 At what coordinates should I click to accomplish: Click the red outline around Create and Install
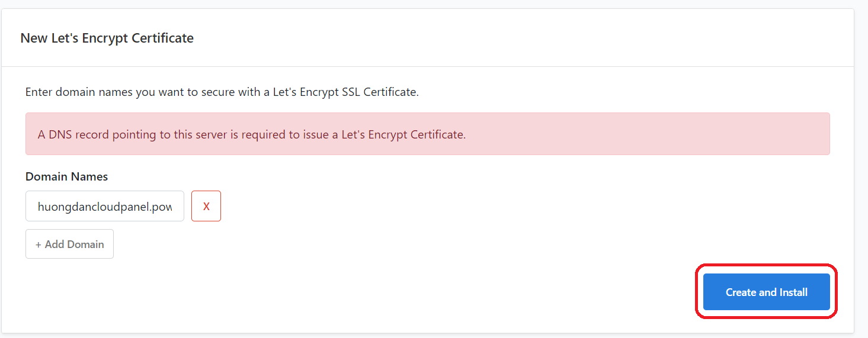click(x=766, y=265)
